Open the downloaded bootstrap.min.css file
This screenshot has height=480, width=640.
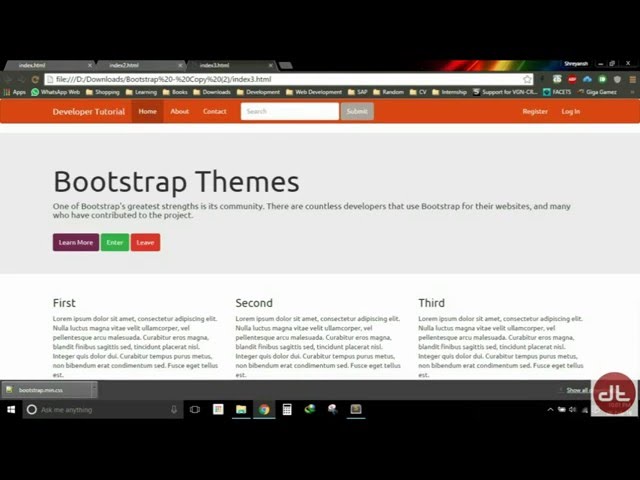point(46,390)
